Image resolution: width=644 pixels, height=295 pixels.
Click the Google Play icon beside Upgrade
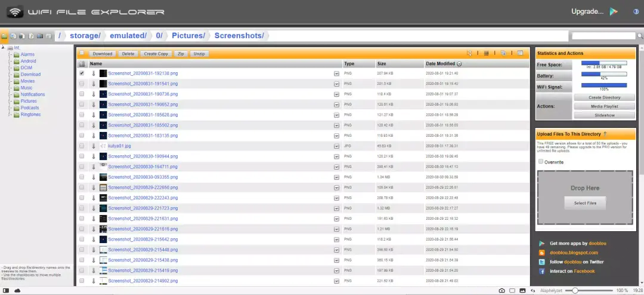614,11
